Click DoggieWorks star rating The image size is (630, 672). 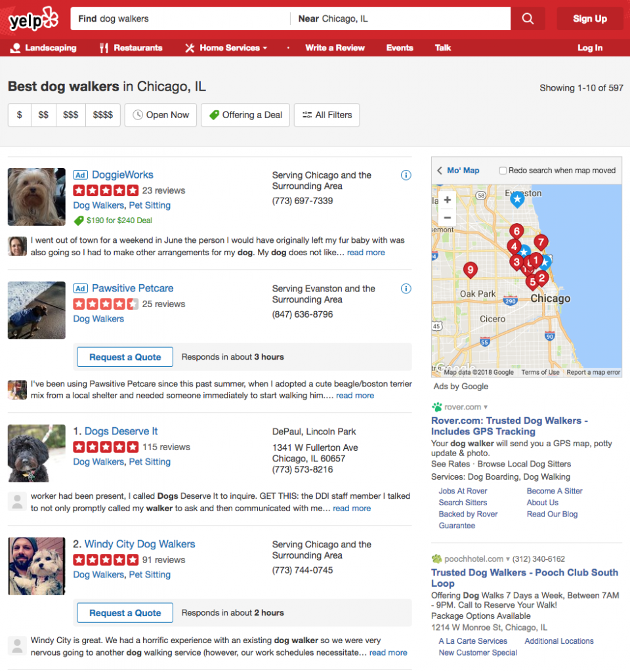pyautogui.click(x=106, y=190)
